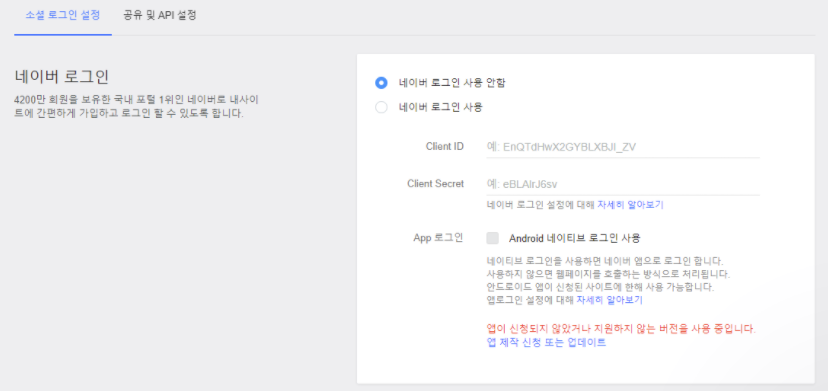Click the 네이버 로그인 section heading
This screenshot has height=391, width=828.
[x=61, y=77]
